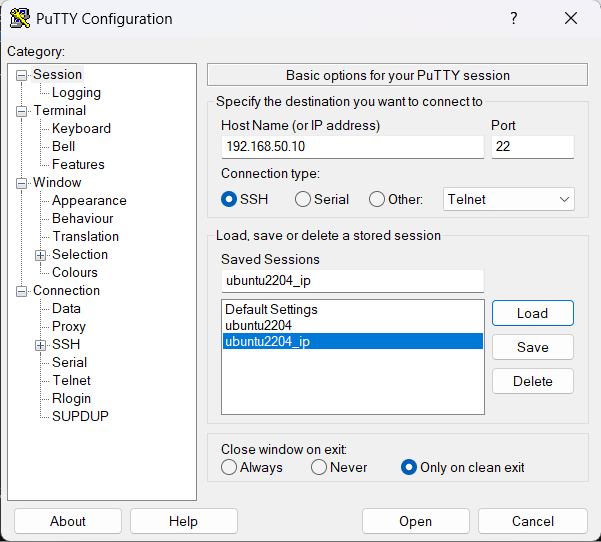Click the About button
601x542 pixels.
point(68,521)
